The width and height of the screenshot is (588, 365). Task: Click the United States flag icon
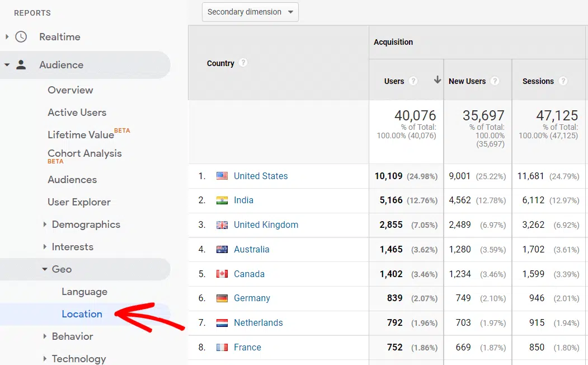tap(222, 176)
